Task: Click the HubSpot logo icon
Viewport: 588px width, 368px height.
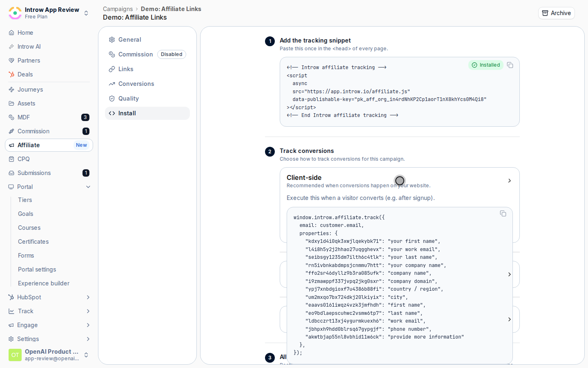Action: click(11, 297)
